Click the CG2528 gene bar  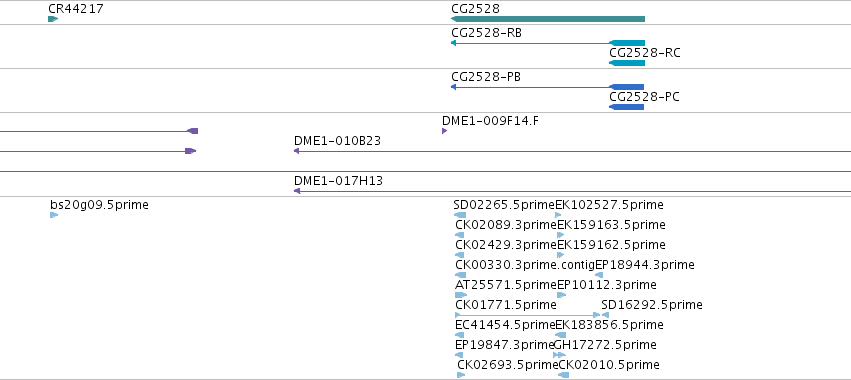point(548,19)
